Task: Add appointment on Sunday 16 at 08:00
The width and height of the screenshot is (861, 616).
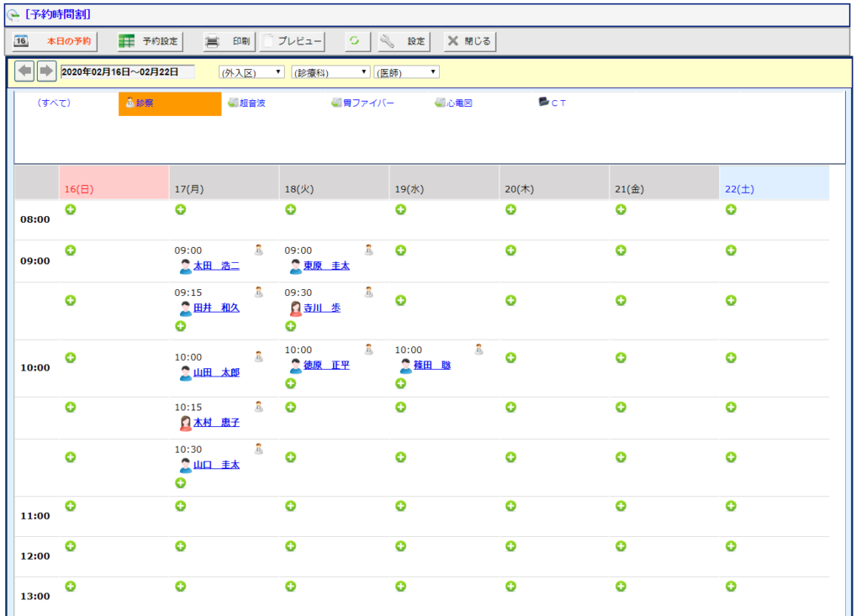Action: pos(71,209)
